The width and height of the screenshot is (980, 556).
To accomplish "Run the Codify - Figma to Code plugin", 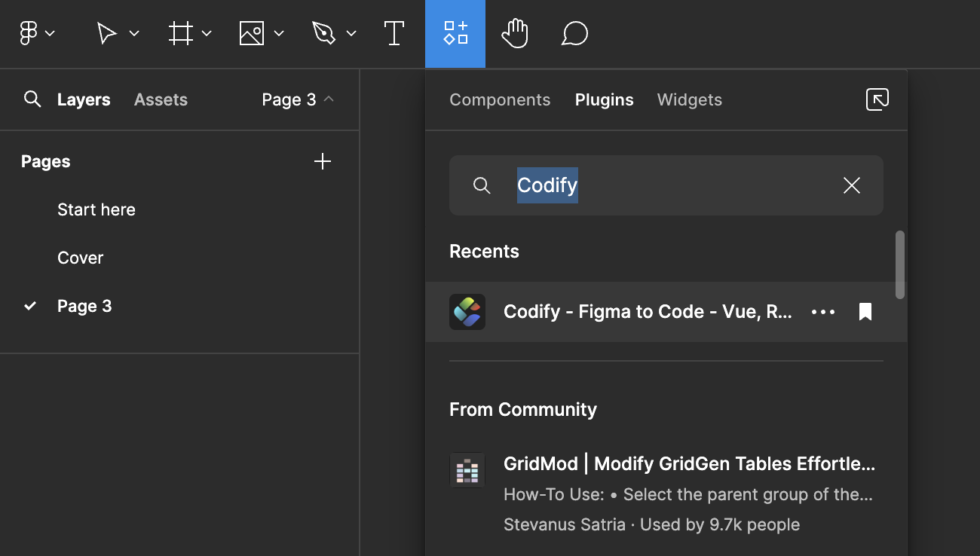I will click(x=666, y=312).
